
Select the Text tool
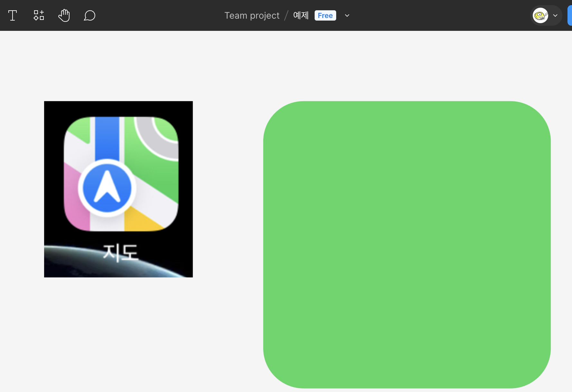click(13, 15)
